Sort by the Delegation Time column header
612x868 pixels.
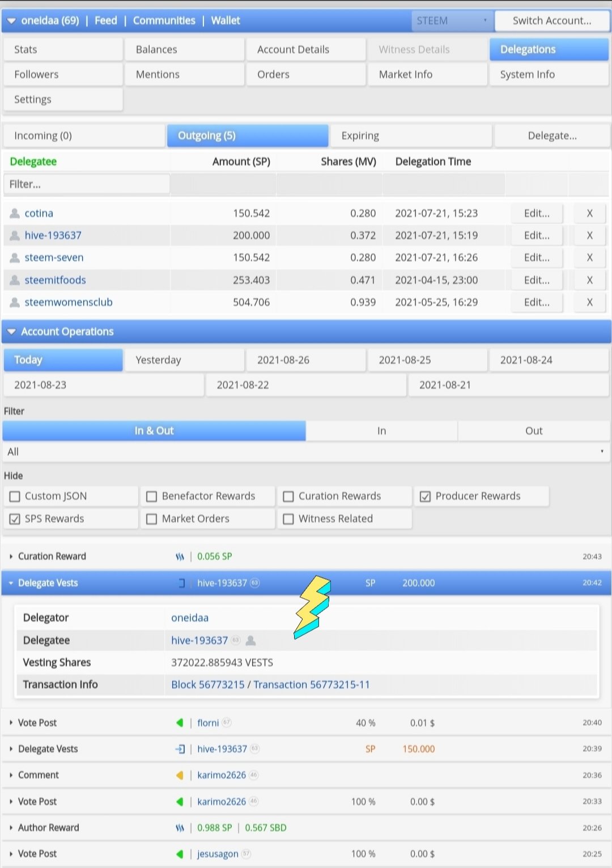click(x=433, y=161)
